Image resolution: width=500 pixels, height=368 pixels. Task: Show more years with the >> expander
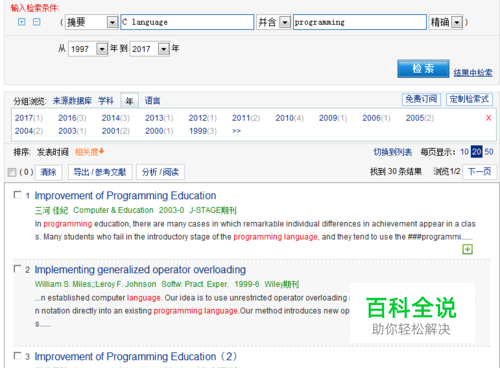[236, 131]
